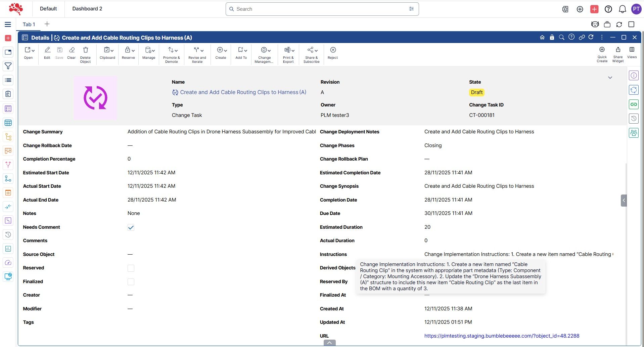Click the Draft state yellow badge

pos(476,92)
